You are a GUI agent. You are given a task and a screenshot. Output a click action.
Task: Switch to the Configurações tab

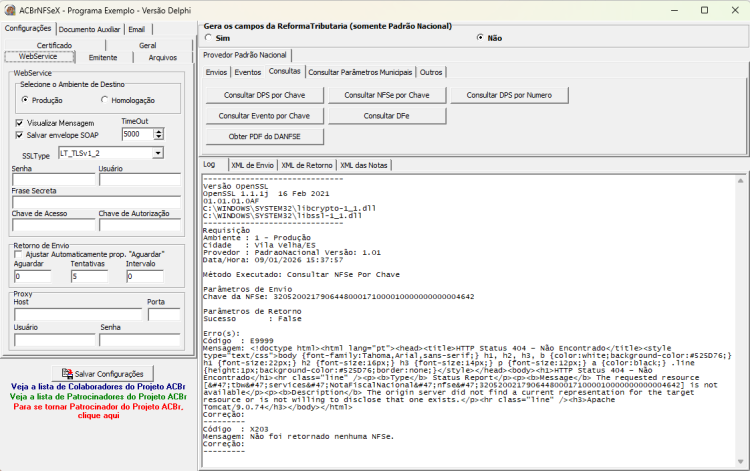[x=28, y=28]
